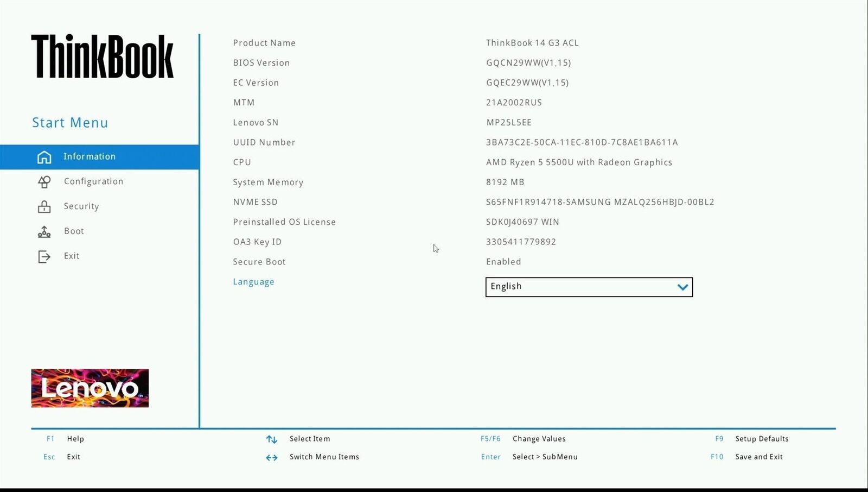The width and height of the screenshot is (868, 492).
Task: Click the Exit door-arrow icon
Action: coord(44,256)
